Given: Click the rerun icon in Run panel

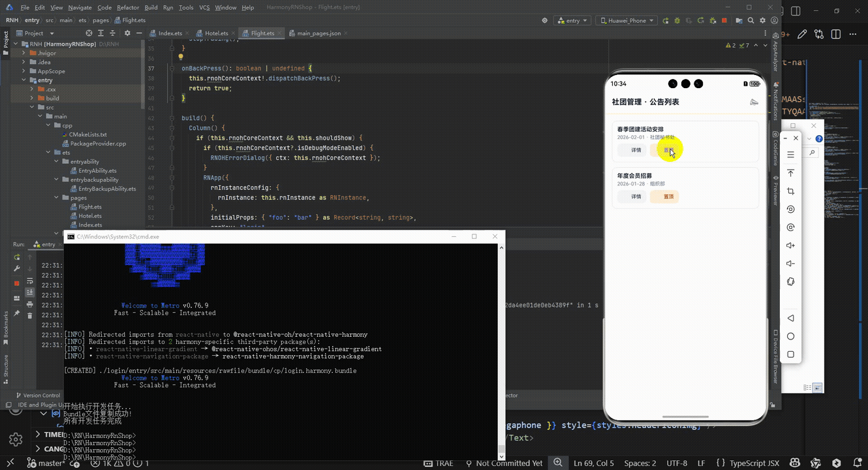Looking at the screenshot, I should pos(18,257).
